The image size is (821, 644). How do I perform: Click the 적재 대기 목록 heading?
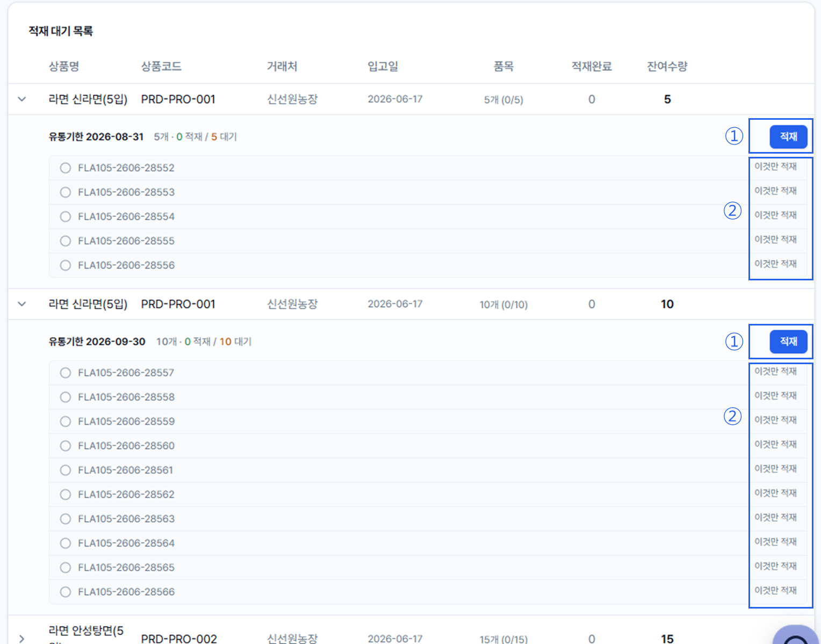coord(61,31)
